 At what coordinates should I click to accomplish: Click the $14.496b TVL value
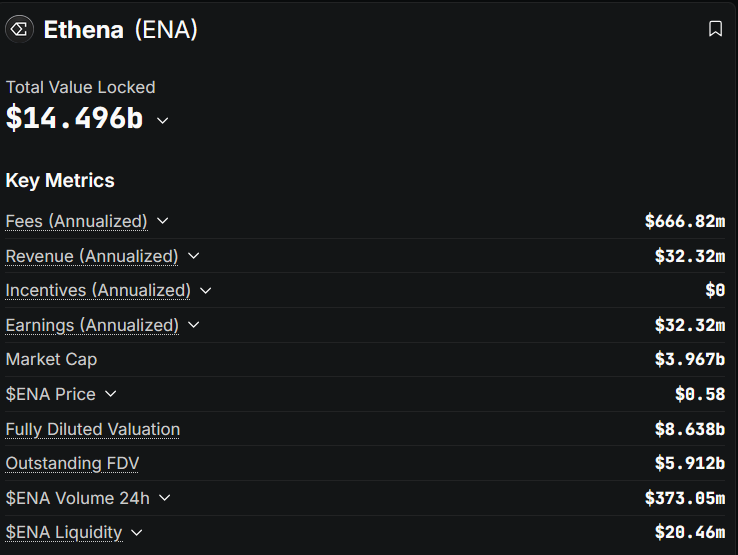coord(75,119)
